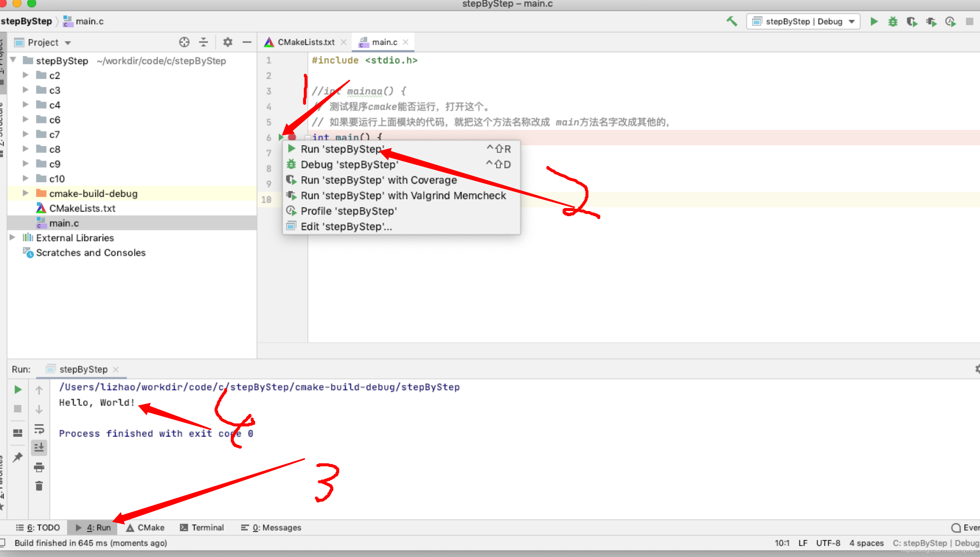Close the stepByStep run tab
Image resolution: width=980 pixels, height=557 pixels.
point(116,370)
